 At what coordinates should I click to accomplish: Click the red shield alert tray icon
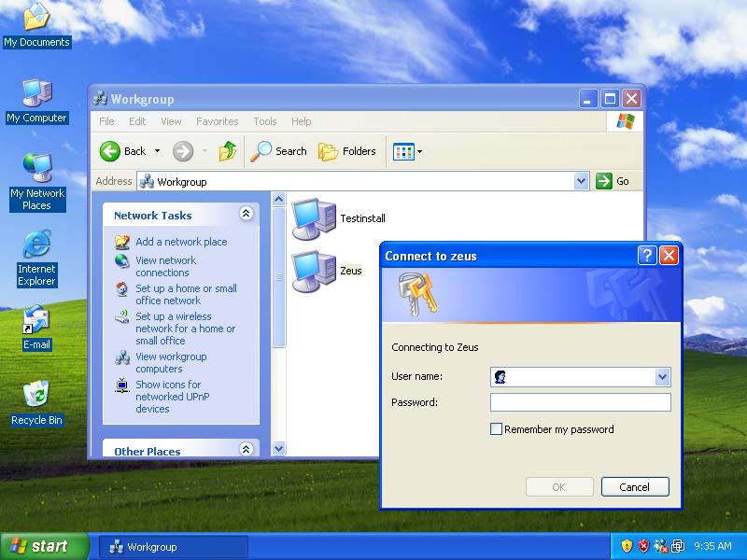pyautogui.click(x=643, y=546)
